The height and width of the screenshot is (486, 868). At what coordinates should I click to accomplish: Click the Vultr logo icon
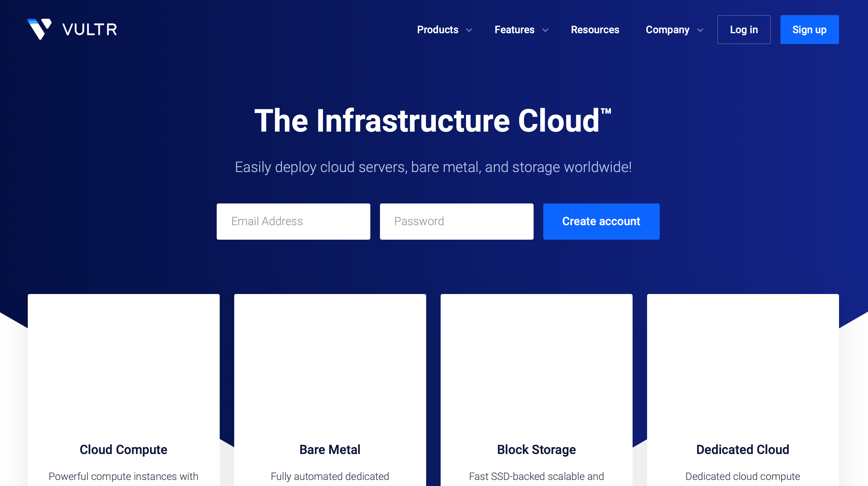point(40,29)
